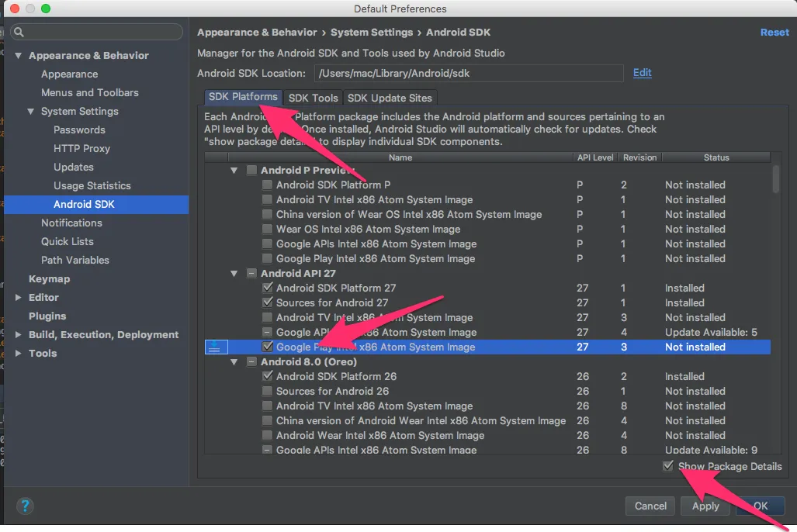Check Sources for Android 26

point(268,391)
